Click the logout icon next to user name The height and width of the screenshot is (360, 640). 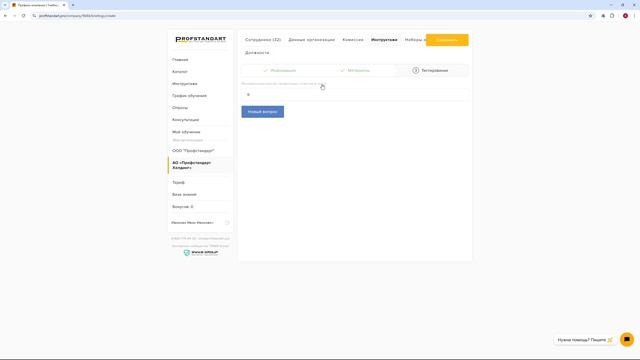pos(227,223)
